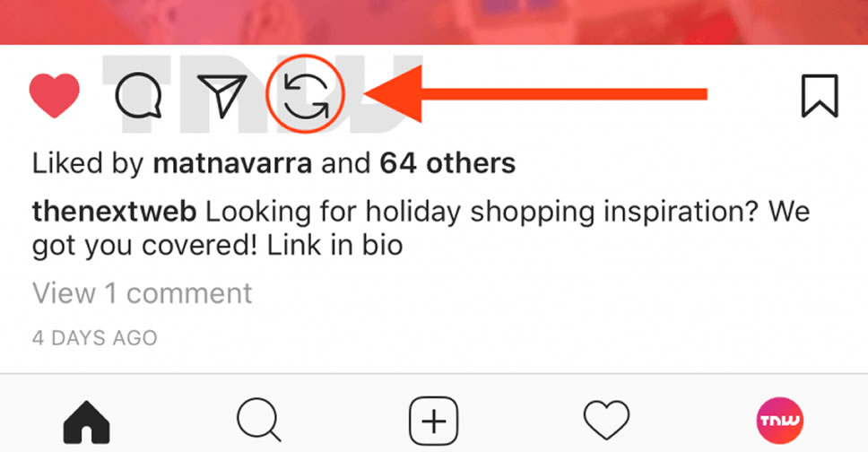The width and height of the screenshot is (868, 452).
Task: Tap the red post image above
Action: (434, 22)
